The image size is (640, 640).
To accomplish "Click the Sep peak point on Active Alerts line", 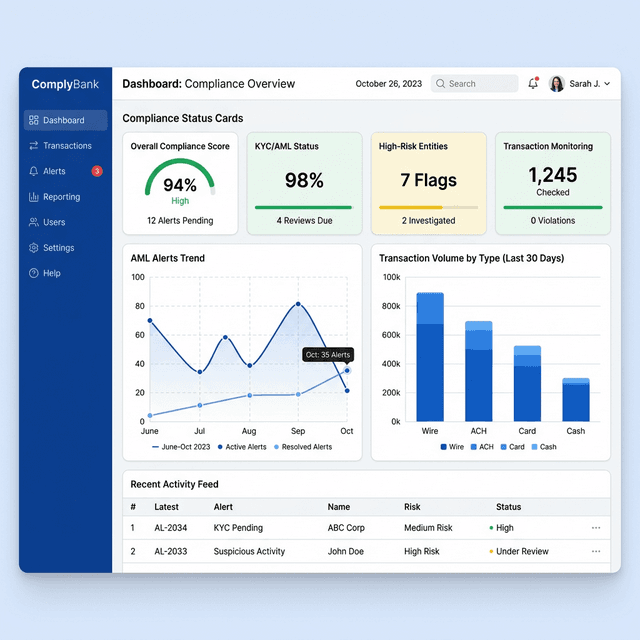I will click(x=298, y=304).
